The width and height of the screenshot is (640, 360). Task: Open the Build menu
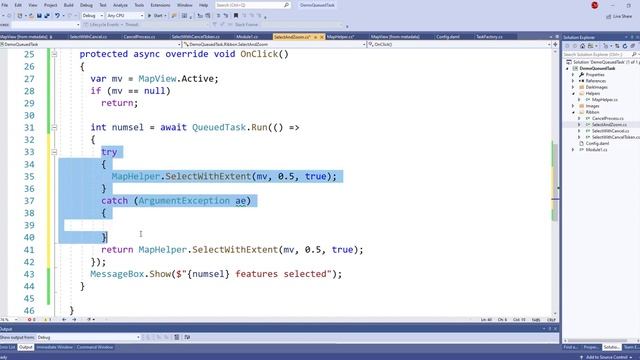click(x=69, y=5)
